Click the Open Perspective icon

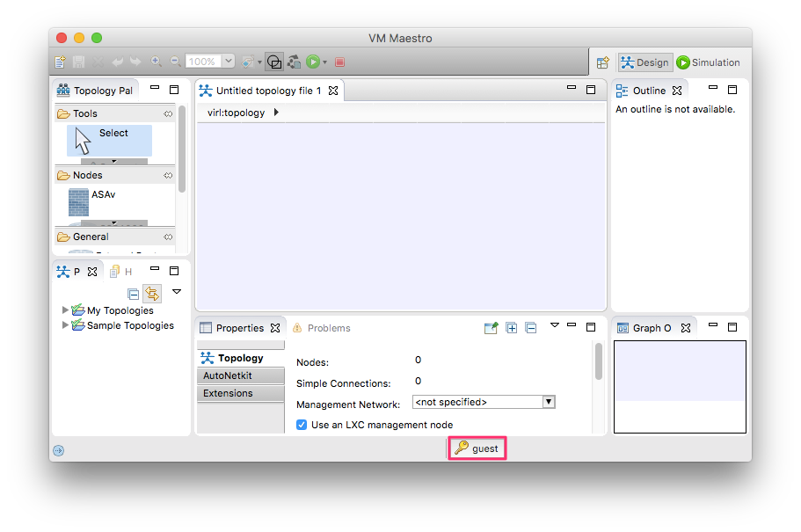[603, 62]
